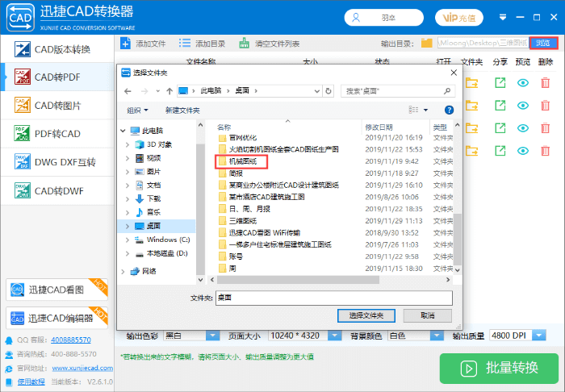Open the 输出质量 DPI dropdown
The width and height of the screenshot is (565, 392).
[x=538, y=336]
